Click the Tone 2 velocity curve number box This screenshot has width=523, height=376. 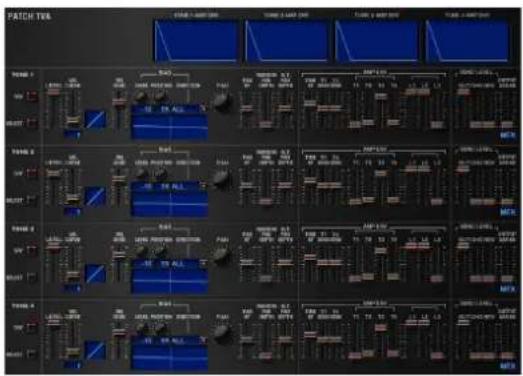(x=72, y=212)
